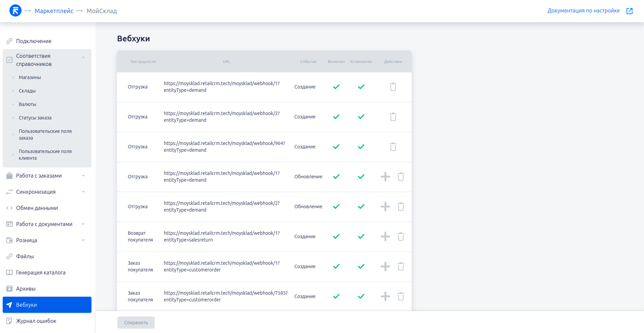Delete the webhook/964 demand webhook
This screenshot has width=644, height=333.
pyautogui.click(x=393, y=147)
